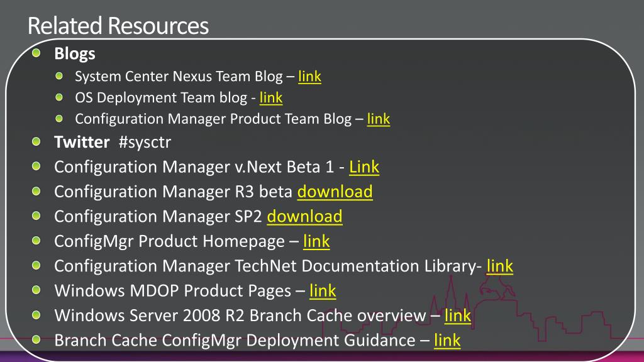Viewport: 644px width, 362px height.
Task: Select the 'Related Resources' slide title
Action: coord(118,25)
